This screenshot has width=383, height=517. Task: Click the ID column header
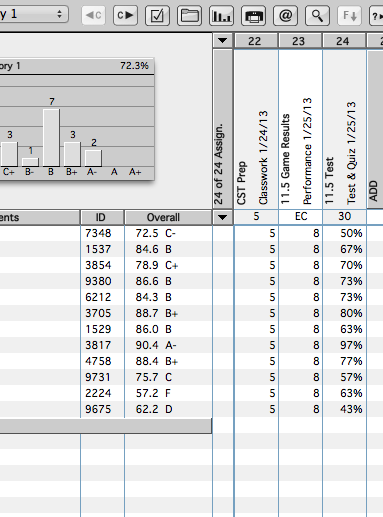[102, 217]
